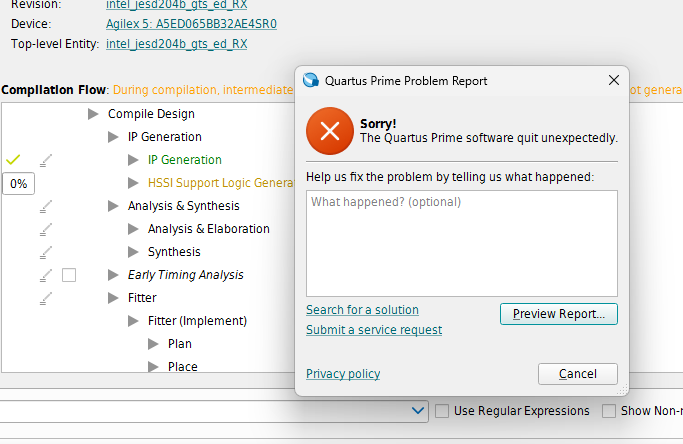Expand the Analysis & Elaboration arrow

pos(133,229)
